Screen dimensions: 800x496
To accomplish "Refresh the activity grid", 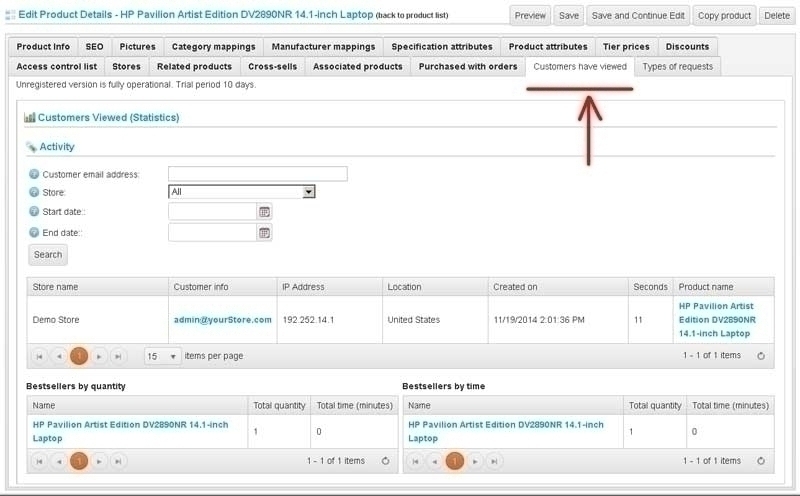I will [x=761, y=356].
